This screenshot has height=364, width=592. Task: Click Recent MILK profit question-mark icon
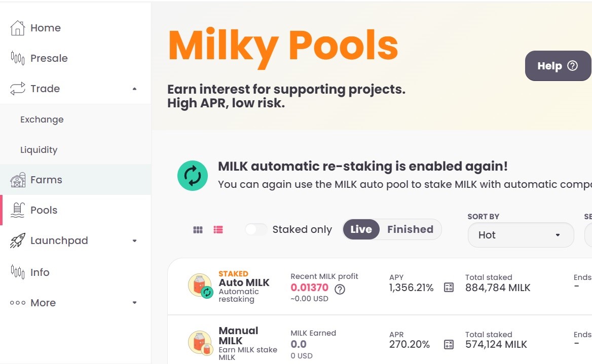[340, 289]
